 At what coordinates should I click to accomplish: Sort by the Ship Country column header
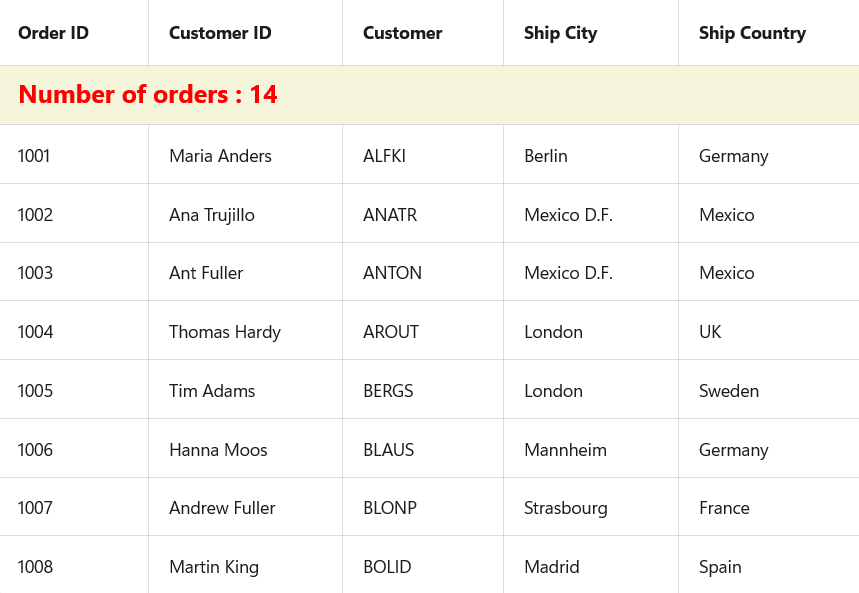coord(752,33)
